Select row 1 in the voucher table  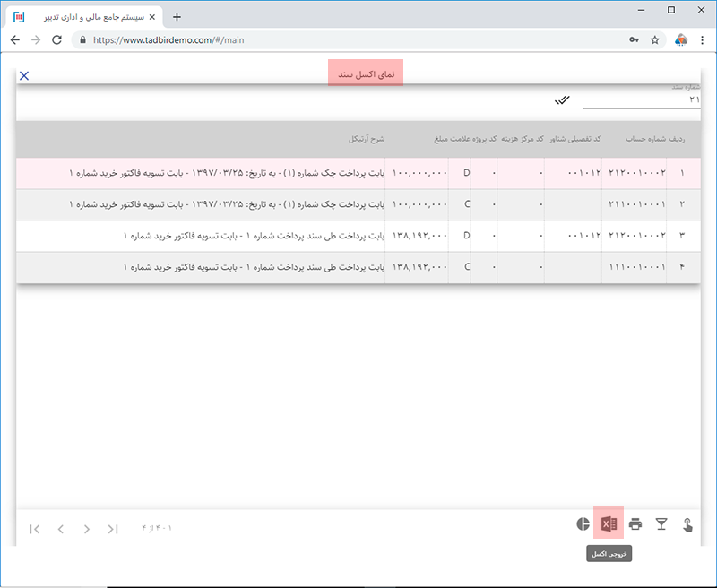358,173
